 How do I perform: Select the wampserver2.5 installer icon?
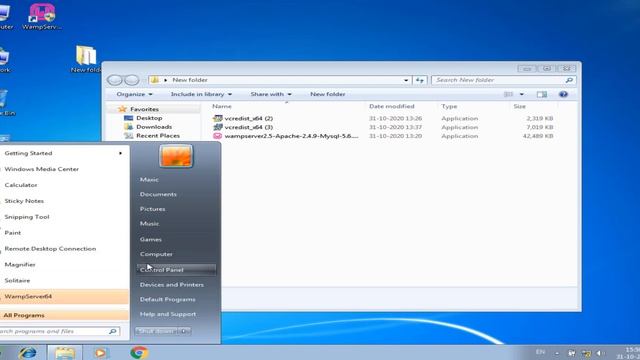[x=218, y=136]
